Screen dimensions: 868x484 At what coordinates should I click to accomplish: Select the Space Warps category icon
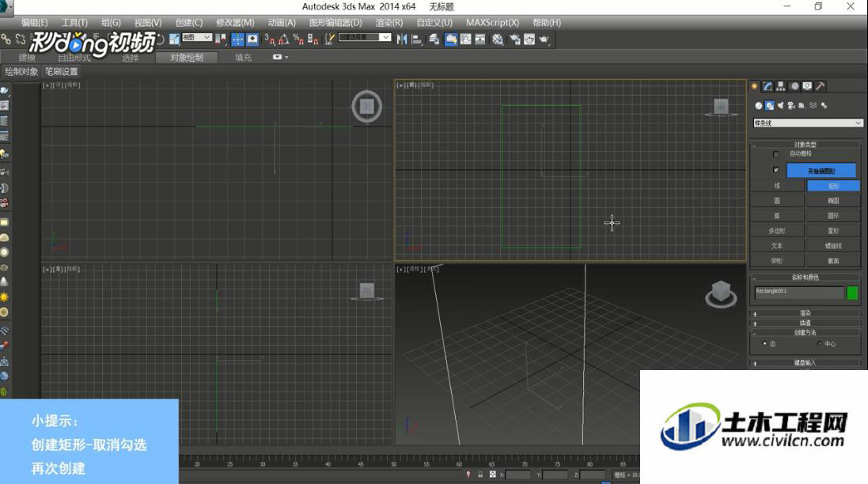click(x=813, y=105)
